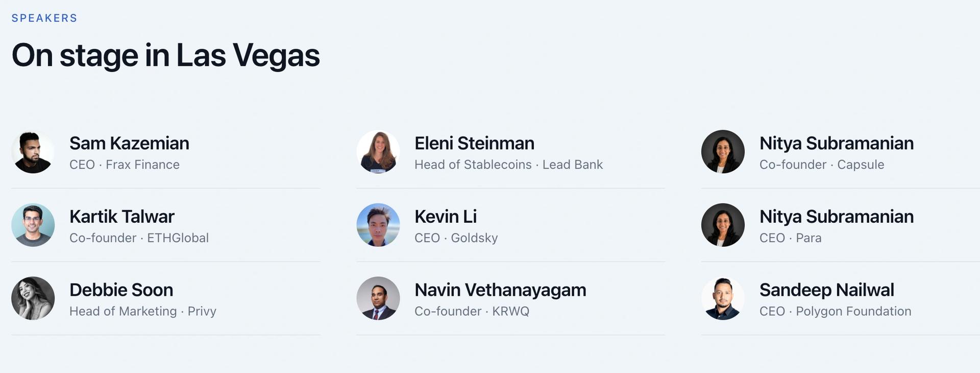Open Kartik Talwar's avatar image
This screenshot has width=980, height=373.
(x=33, y=225)
